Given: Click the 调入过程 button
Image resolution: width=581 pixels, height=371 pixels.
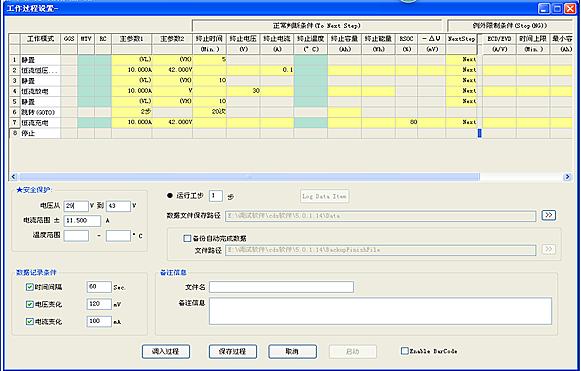Looking at the screenshot, I should tap(166, 351).
